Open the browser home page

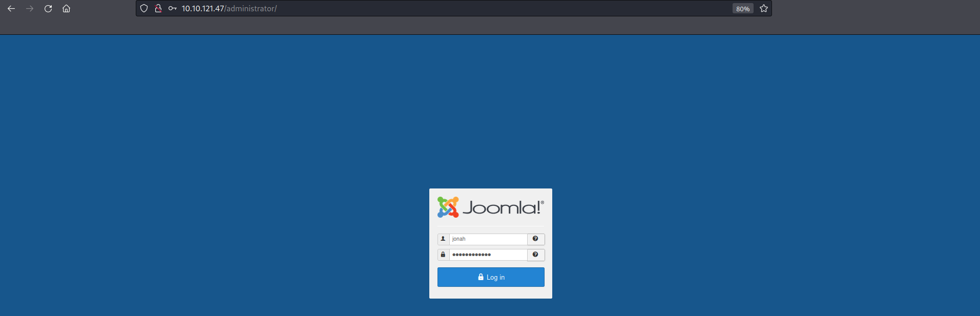pos(66,9)
